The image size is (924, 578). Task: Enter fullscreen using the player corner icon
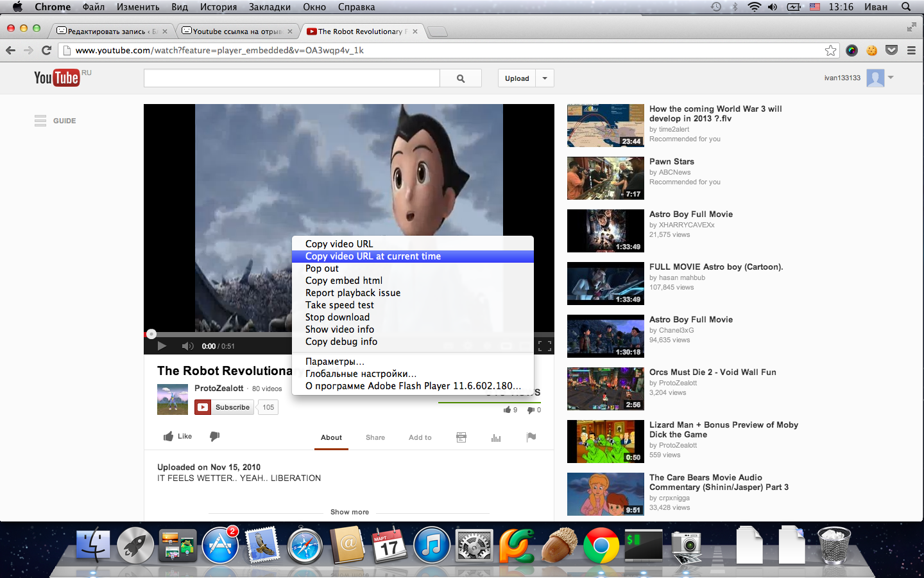tap(545, 346)
